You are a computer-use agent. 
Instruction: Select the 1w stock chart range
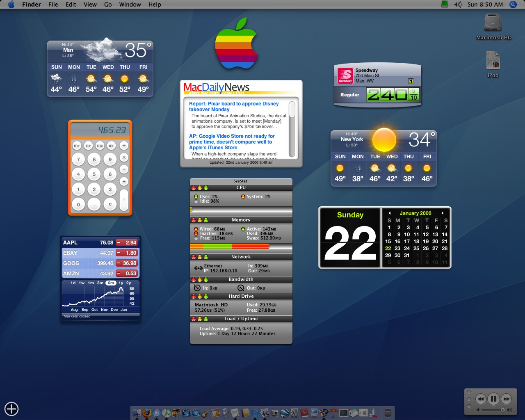click(82, 283)
